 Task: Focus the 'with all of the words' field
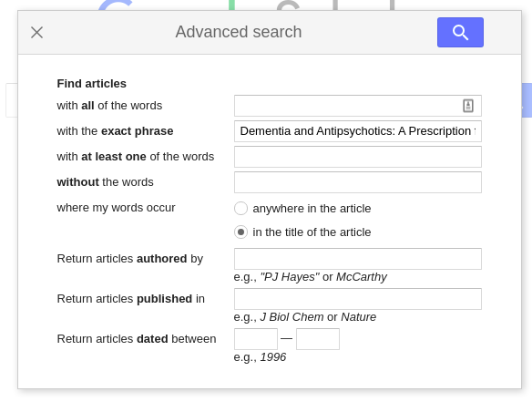(x=358, y=106)
